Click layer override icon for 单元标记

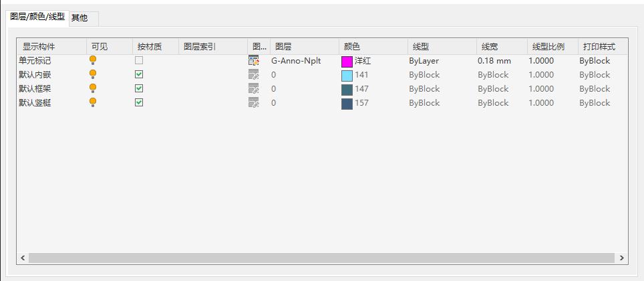pos(253,61)
